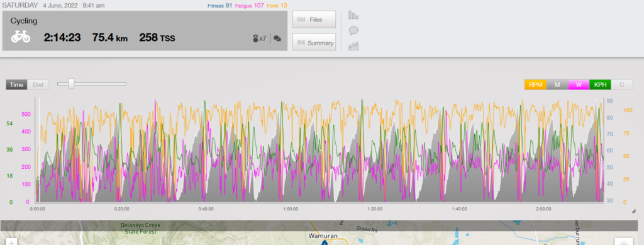Open the Files button
Screen dimensions: 644x245
click(x=314, y=20)
